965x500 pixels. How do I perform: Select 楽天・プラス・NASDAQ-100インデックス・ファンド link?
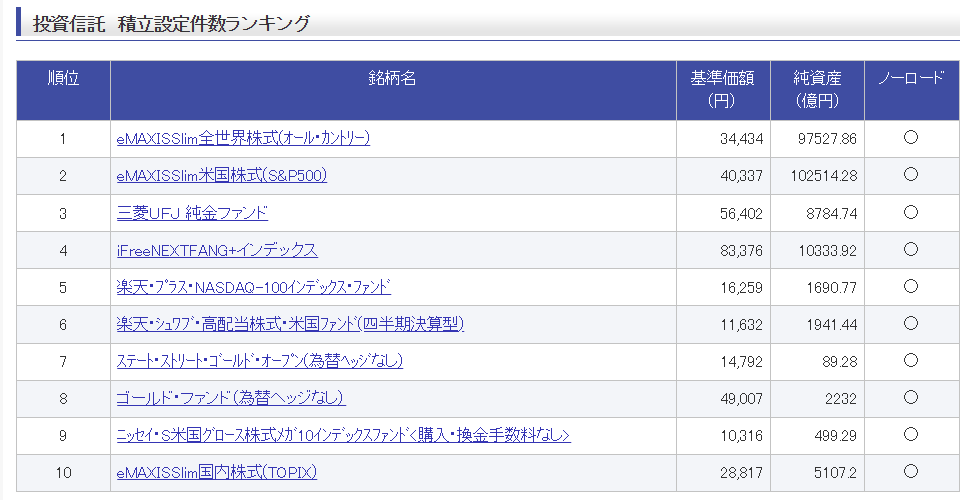point(253,287)
